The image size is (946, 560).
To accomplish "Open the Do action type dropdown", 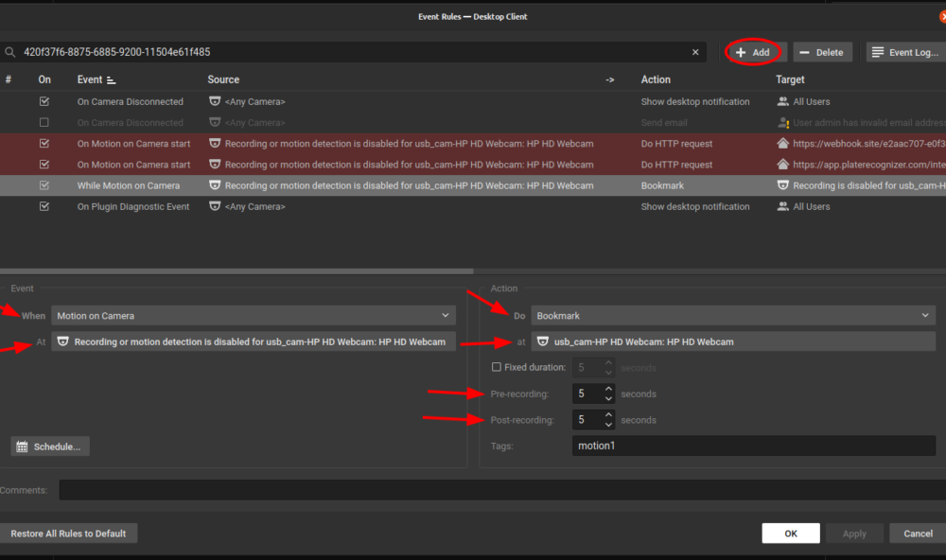I will pos(733,316).
